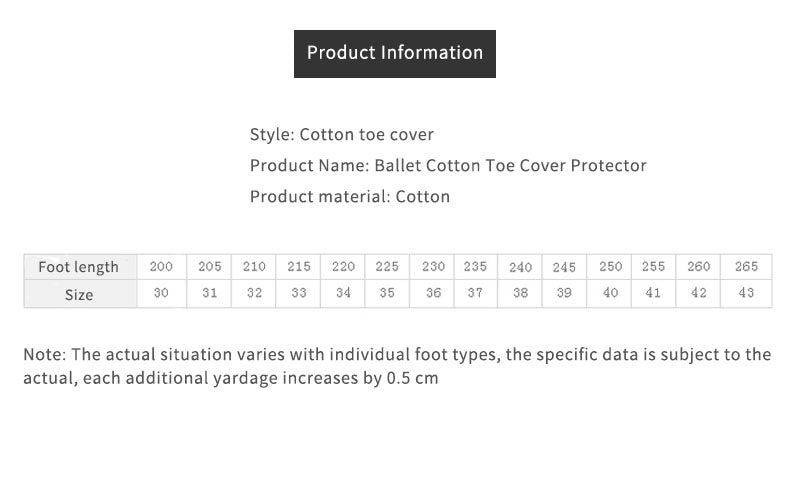Select size 30 cell
This screenshot has width=790, height=483.
click(x=161, y=294)
